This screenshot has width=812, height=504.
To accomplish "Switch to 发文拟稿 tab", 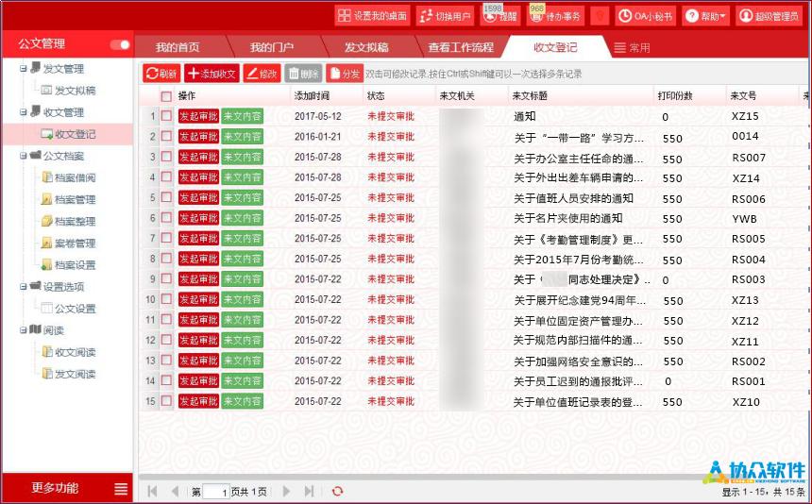I will (x=366, y=47).
